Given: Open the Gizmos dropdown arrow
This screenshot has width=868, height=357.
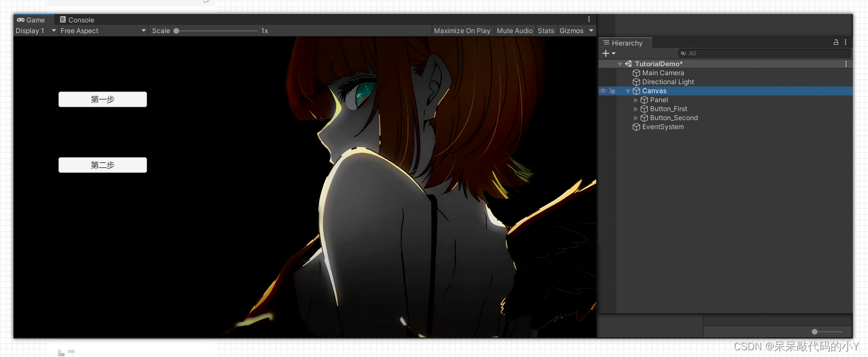Looking at the screenshot, I should (591, 31).
